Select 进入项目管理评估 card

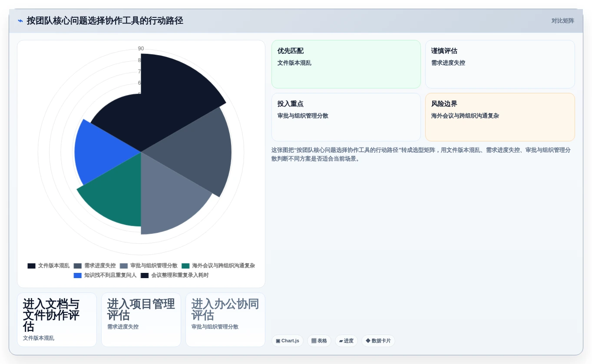coord(141,320)
